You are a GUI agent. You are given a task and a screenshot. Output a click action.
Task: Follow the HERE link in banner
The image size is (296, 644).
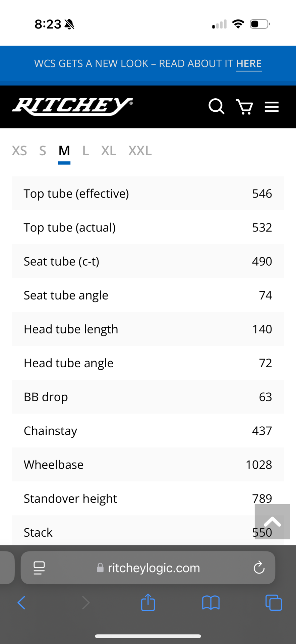tap(249, 63)
